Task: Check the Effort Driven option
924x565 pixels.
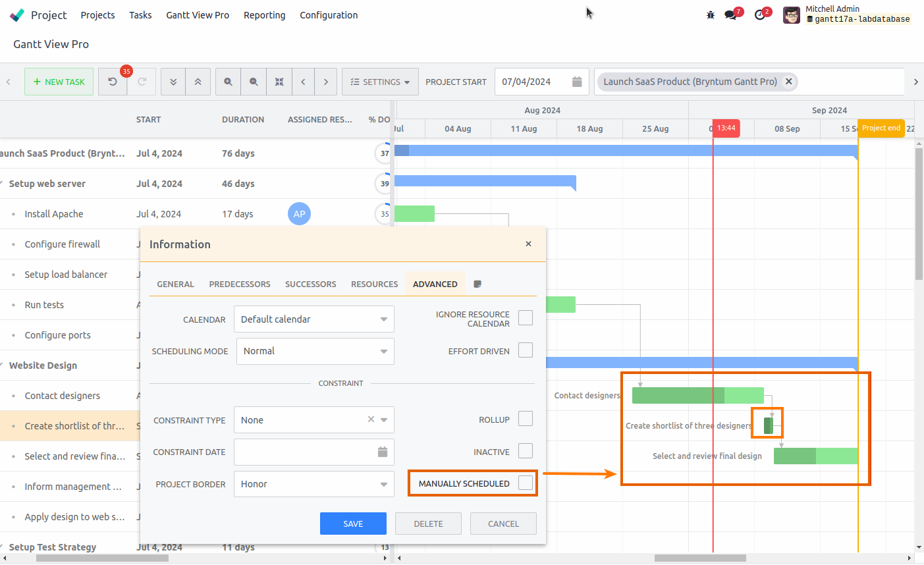Action: [525, 350]
